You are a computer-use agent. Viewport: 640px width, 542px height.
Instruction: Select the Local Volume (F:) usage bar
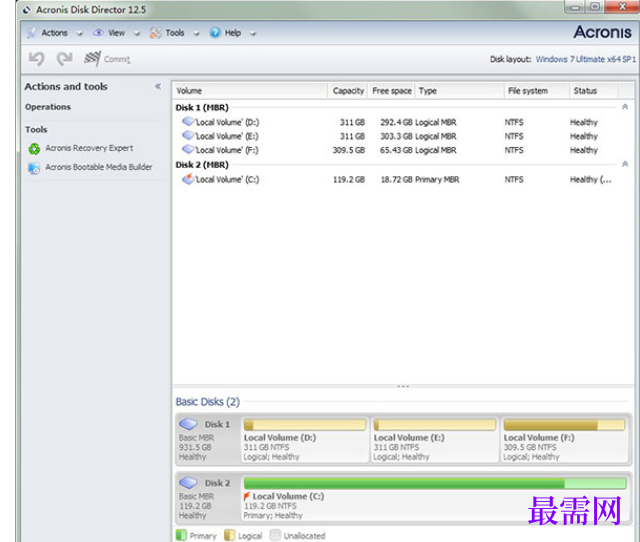click(564, 425)
